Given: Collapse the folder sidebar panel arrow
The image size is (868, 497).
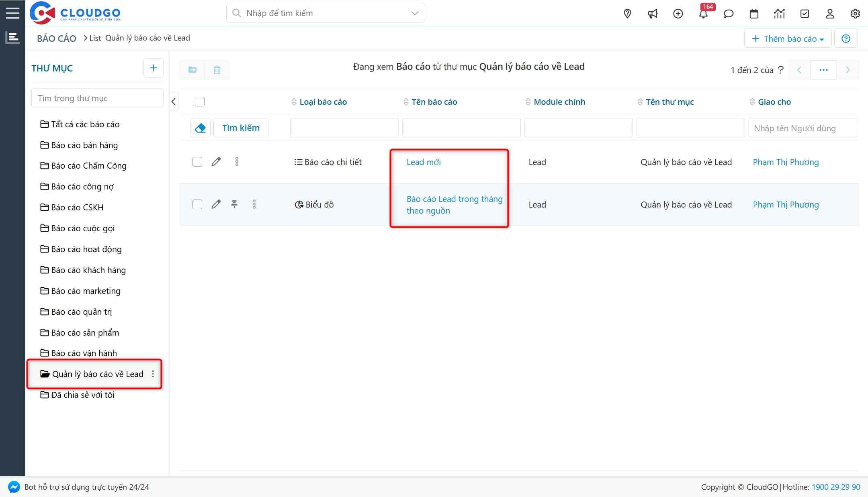Looking at the screenshot, I should [x=174, y=102].
